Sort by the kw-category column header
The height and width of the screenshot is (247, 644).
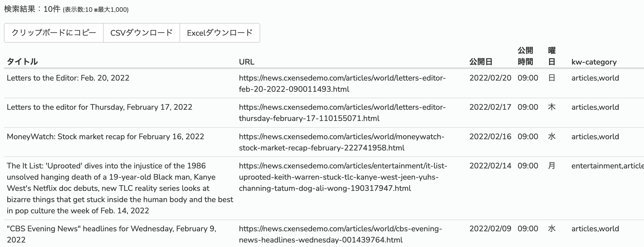pyautogui.click(x=594, y=62)
